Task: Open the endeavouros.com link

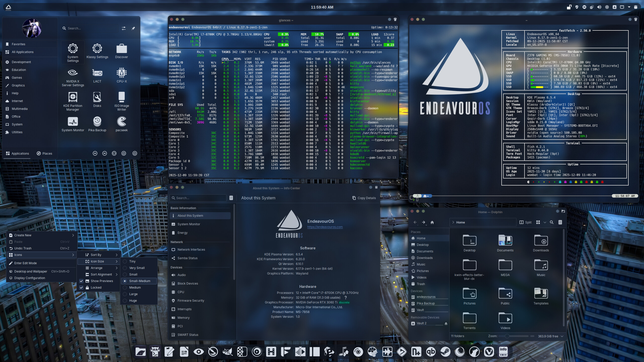Action: coord(325,227)
